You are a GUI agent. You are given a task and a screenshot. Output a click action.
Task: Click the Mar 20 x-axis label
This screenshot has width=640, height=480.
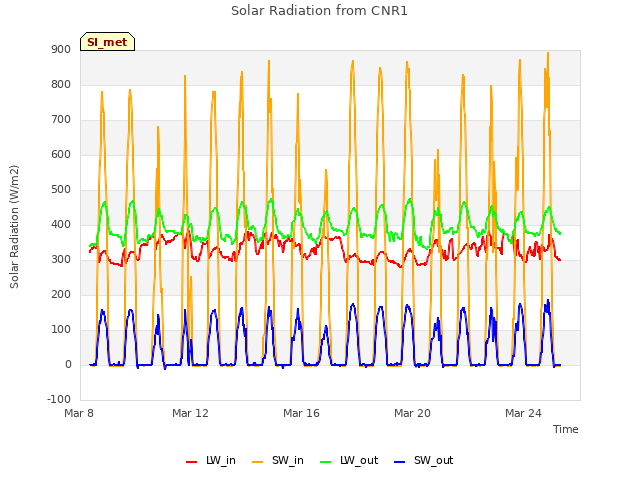click(412, 413)
